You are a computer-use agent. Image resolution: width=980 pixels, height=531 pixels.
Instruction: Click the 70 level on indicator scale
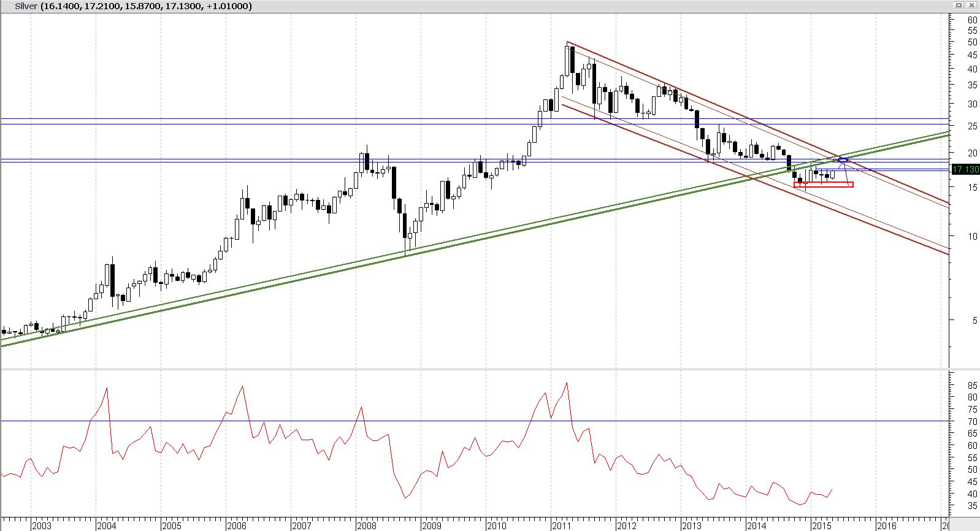[x=972, y=422]
